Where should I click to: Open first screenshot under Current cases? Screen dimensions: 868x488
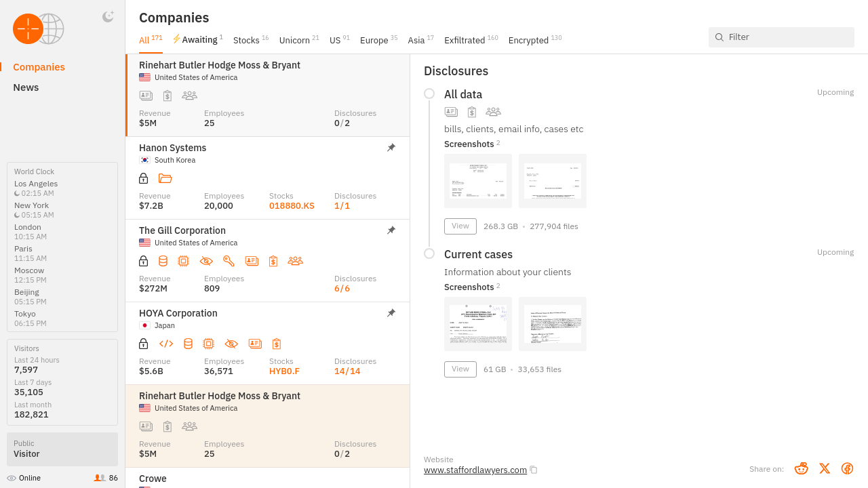478,324
